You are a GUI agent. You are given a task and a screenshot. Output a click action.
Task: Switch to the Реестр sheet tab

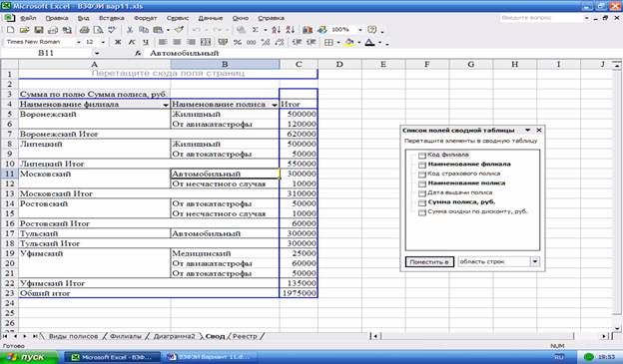coord(245,336)
